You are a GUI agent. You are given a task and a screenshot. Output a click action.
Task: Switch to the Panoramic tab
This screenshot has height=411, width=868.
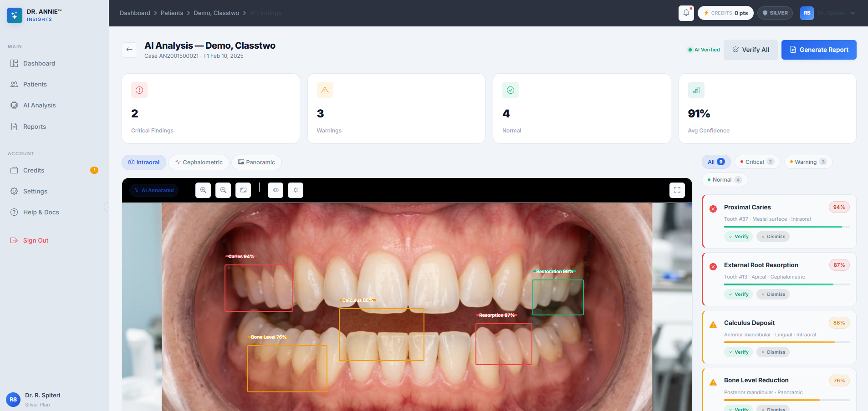click(256, 162)
